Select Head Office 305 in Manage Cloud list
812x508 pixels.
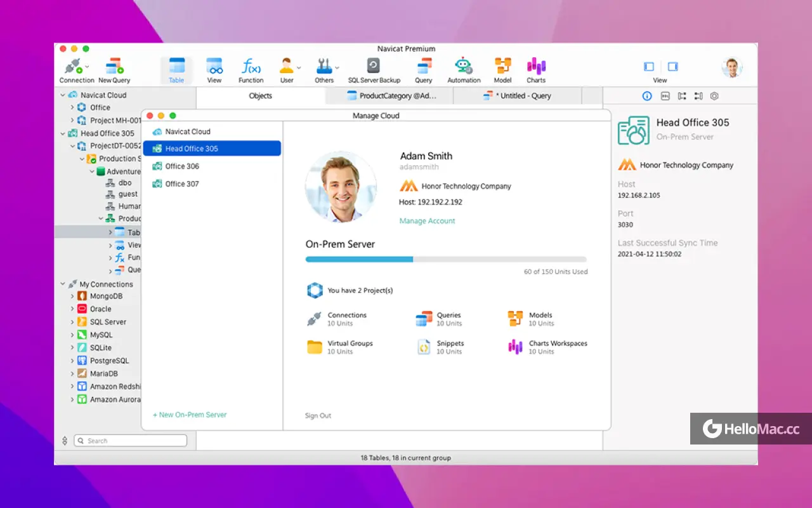(212, 149)
